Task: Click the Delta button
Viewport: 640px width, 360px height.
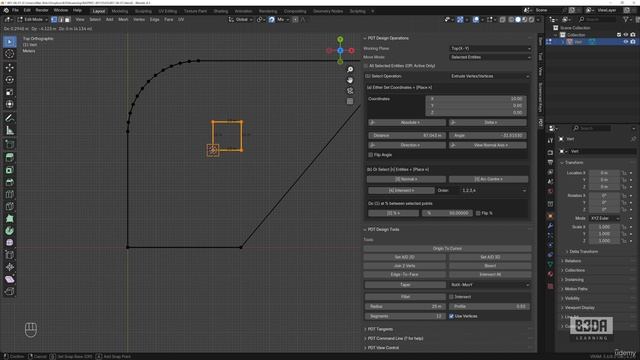Action: pyautogui.click(x=488, y=122)
